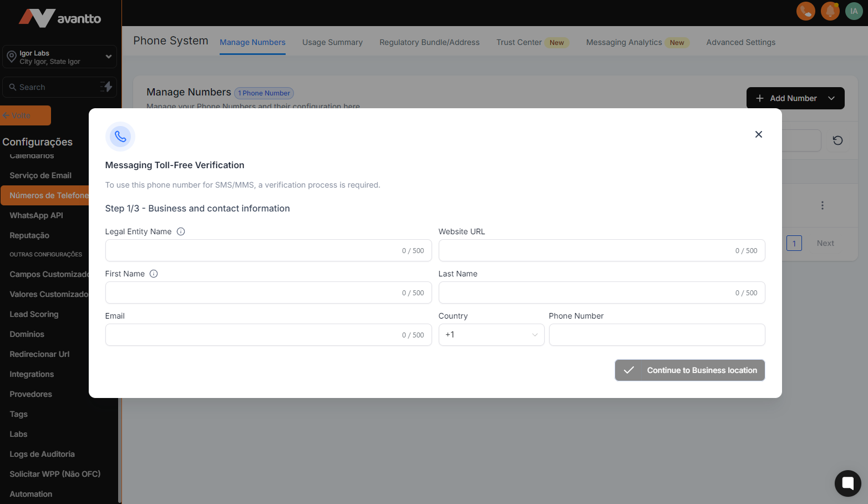Click the Voltar back button
The image size is (868, 504).
click(26, 115)
